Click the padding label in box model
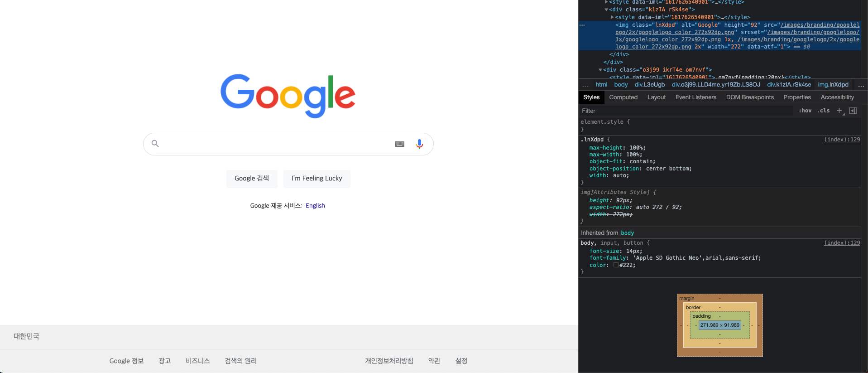Screen dimensions: 868x373 [701, 316]
